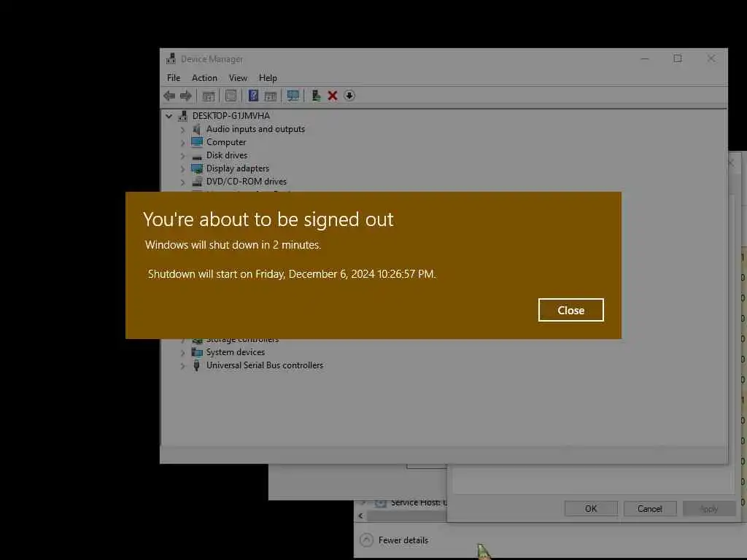Select the System devices row

(x=236, y=352)
